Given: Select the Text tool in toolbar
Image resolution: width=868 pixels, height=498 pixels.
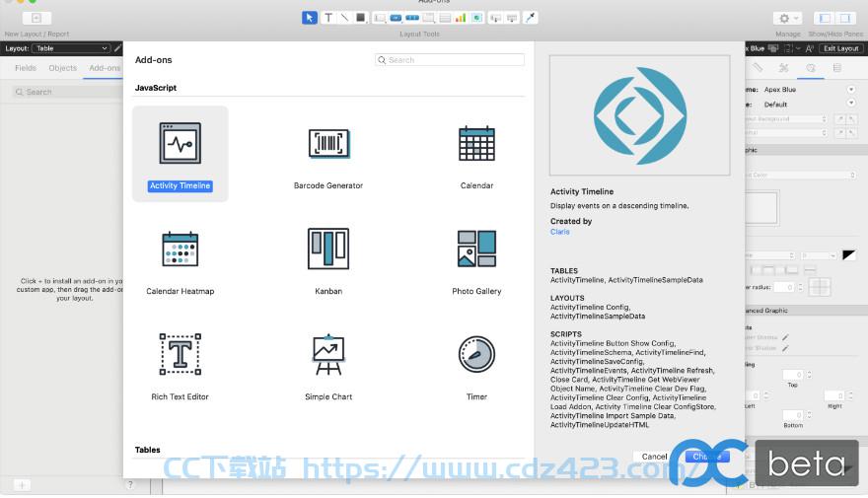Looking at the screenshot, I should point(328,18).
